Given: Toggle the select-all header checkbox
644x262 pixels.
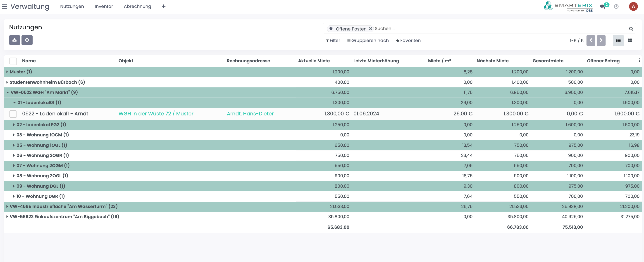Looking at the screenshot, I should pos(13,61).
